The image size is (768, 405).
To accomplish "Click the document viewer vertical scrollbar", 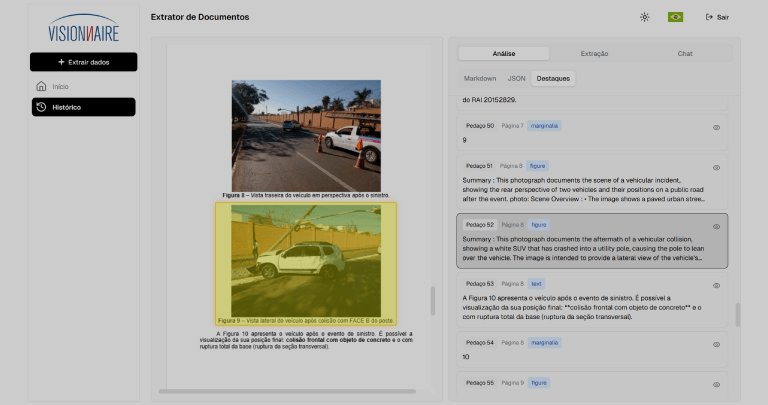I will coord(433,301).
